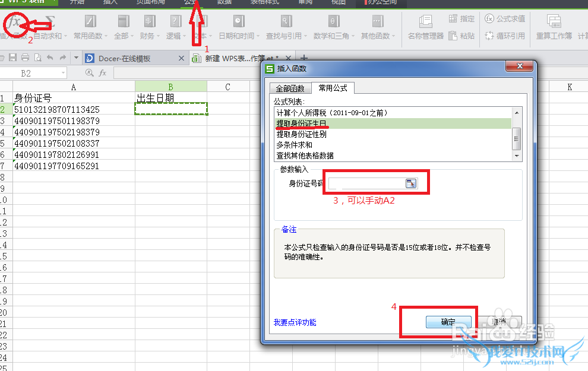
Task: Click the formula list scrollbar thumb
Action: tap(516, 139)
